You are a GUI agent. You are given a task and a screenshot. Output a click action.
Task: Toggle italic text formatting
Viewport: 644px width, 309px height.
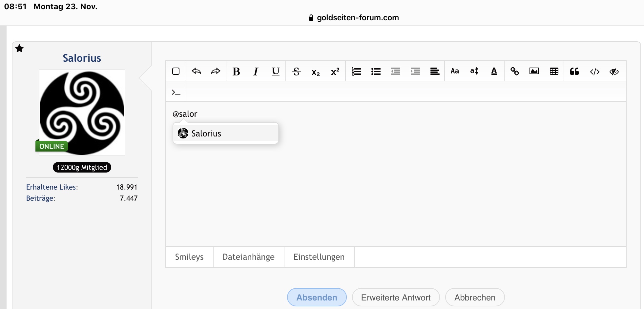(256, 71)
